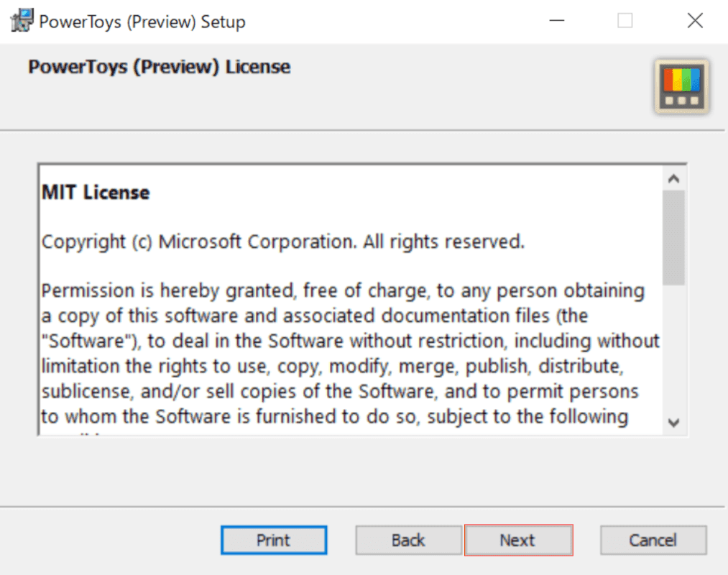Viewport: 728px width, 575px height.
Task: Click the Next button
Action: [x=519, y=540]
